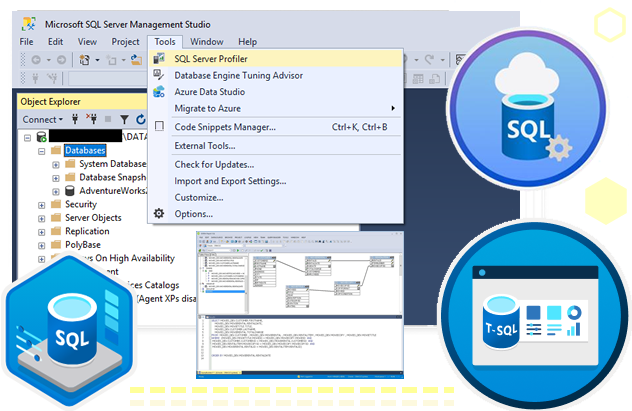Expand the AdventureWorks database node
This screenshot has width=632, height=411.
(x=56, y=191)
